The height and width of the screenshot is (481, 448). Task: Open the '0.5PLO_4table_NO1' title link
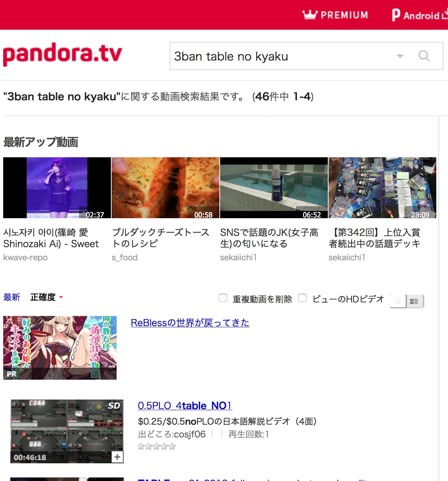tap(185, 406)
